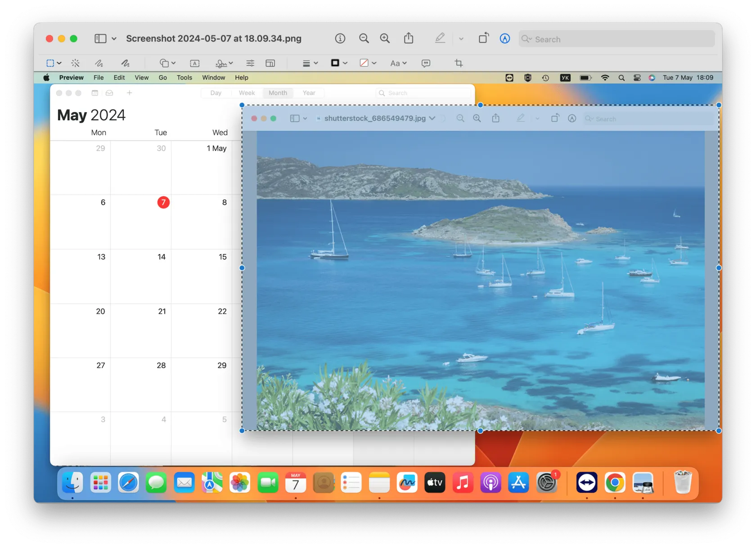The width and height of the screenshot is (756, 548).
Task: Open the Share menu button
Action: pyautogui.click(x=409, y=38)
